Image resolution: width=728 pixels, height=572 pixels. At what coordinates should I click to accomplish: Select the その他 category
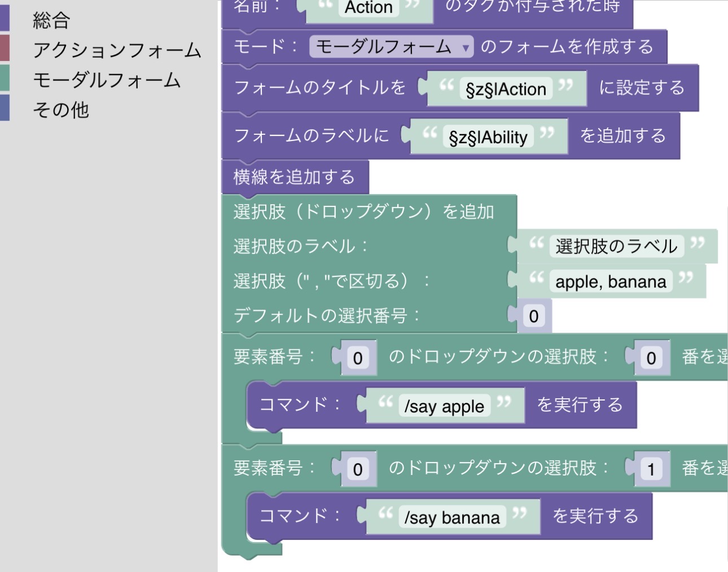tap(61, 109)
